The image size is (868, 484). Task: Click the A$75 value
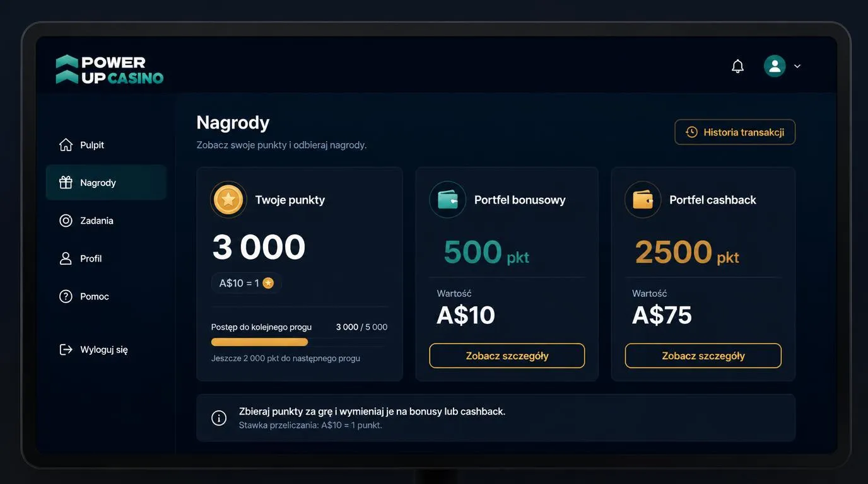pyautogui.click(x=662, y=315)
